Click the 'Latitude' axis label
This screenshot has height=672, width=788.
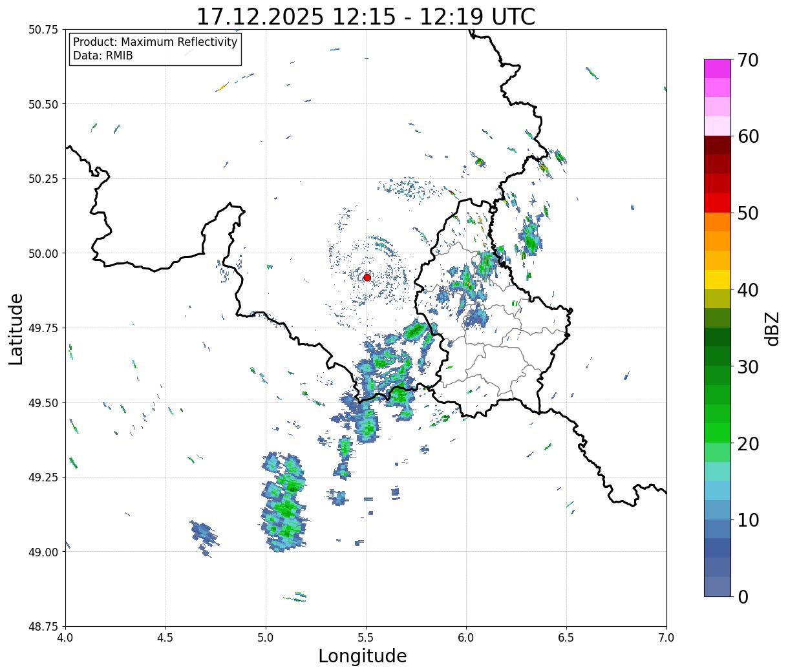16,328
